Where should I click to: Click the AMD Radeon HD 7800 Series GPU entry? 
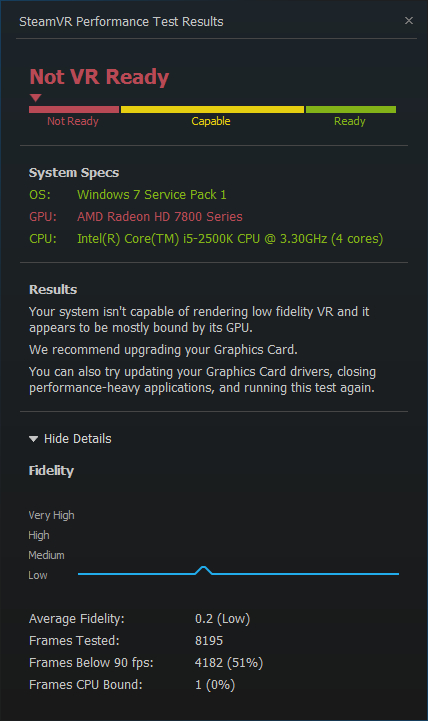click(160, 217)
